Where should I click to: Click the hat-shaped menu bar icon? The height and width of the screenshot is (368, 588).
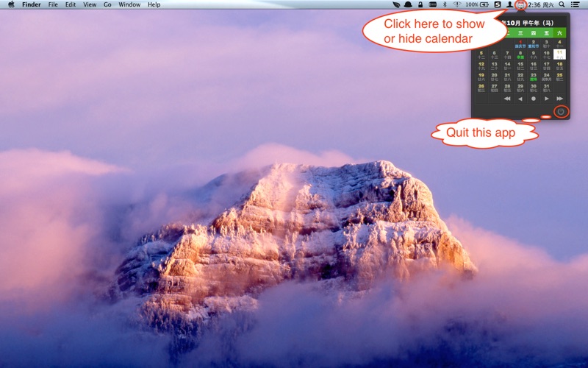click(x=408, y=4)
